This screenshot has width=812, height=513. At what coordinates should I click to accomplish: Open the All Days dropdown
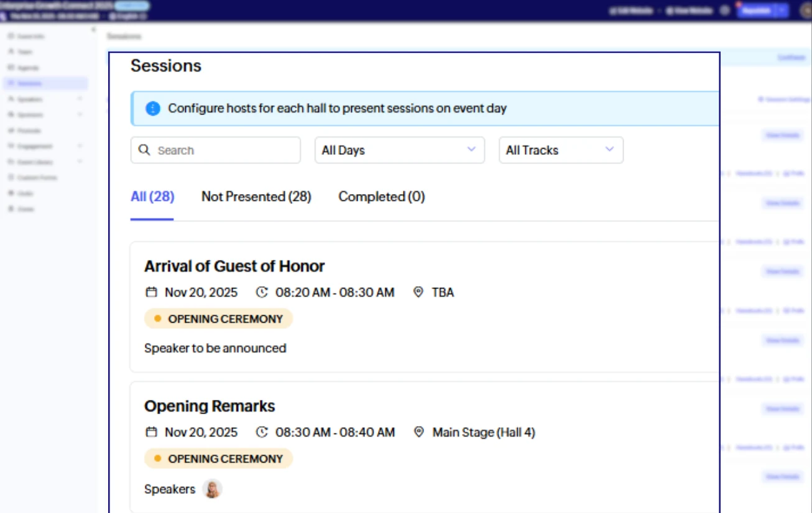pyautogui.click(x=399, y=150)
